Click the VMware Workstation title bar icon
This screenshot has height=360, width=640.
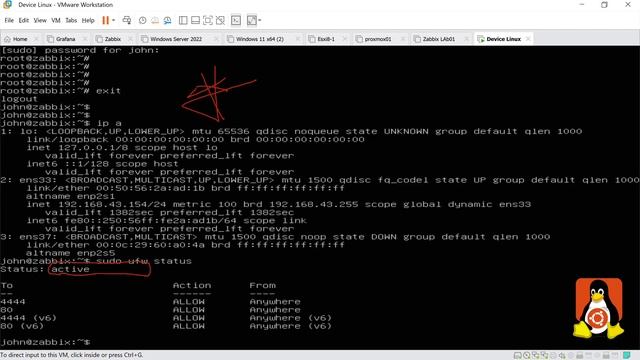click(7, 5)
